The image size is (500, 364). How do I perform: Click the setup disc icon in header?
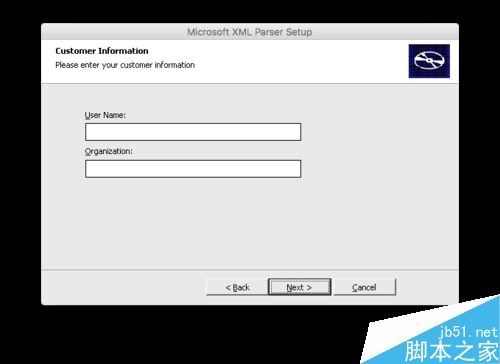pos(429,61)
